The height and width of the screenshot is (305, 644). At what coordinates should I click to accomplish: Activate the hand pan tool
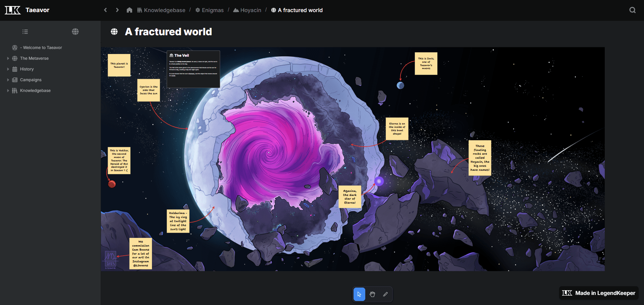[372, 294]
